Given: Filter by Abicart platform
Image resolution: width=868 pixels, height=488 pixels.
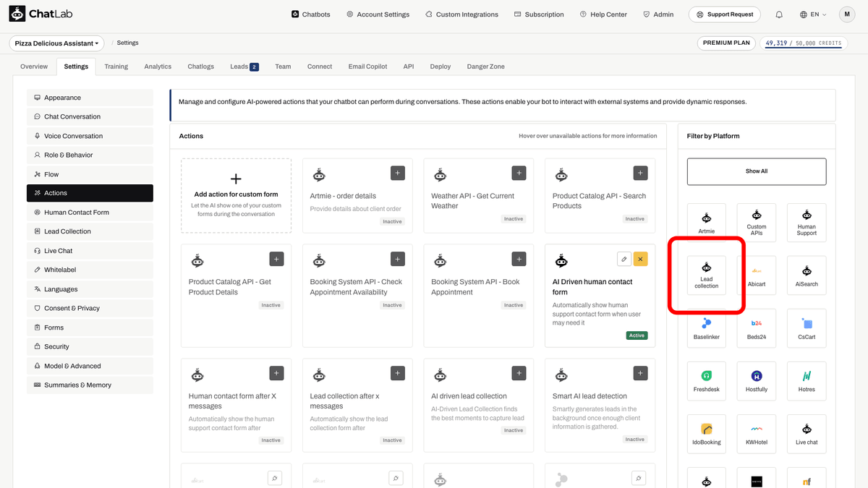Looking at the screenshot, I should click(x=757, y=275).
